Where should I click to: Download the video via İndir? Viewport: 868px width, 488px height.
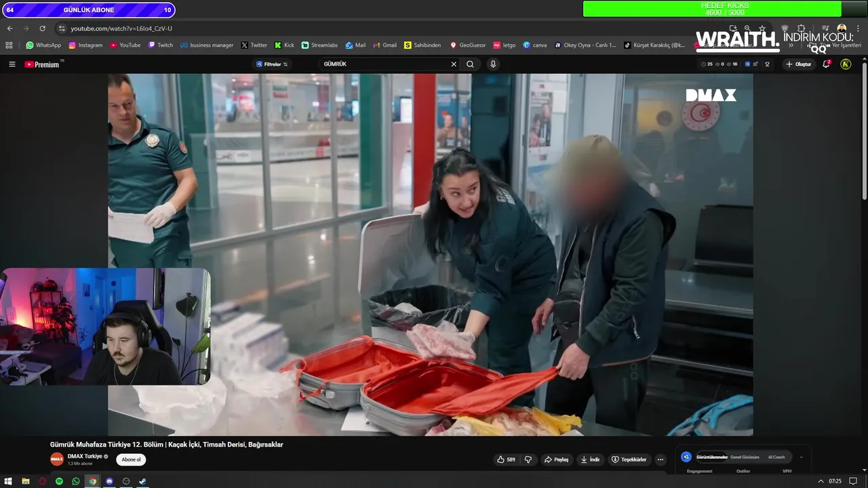590,460
